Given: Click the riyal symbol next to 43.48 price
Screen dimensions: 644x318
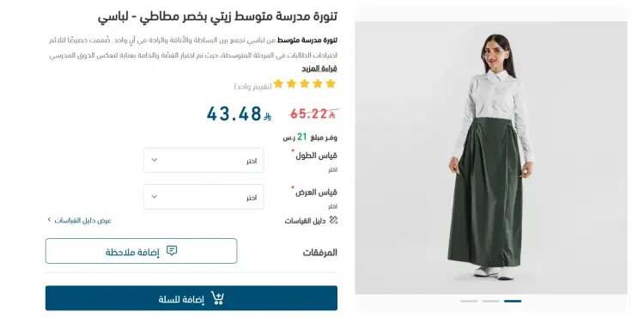Looking at the screenshot, I should [x=267, y=117].
